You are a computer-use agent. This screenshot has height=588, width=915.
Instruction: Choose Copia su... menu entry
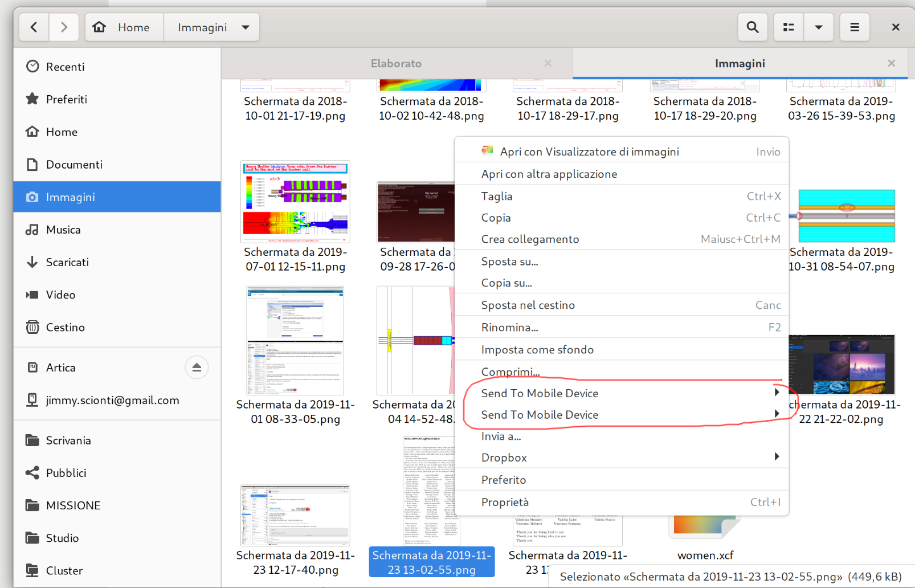(x=622, y=283)
